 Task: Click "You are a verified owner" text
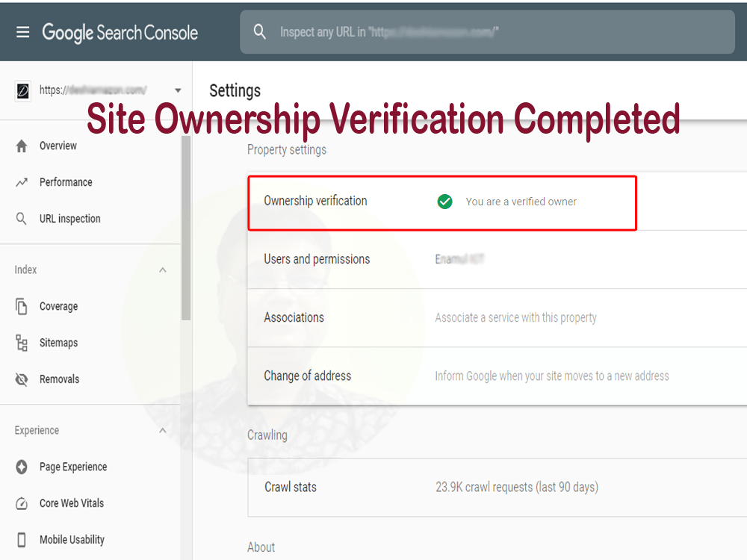[x=521, y=202]
